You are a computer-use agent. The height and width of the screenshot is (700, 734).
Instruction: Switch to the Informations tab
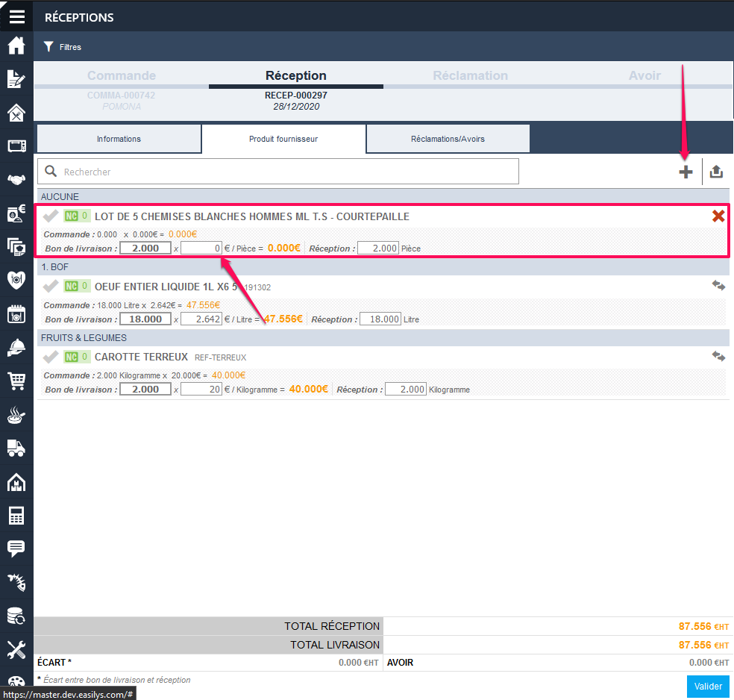click(x=119, y=139)
